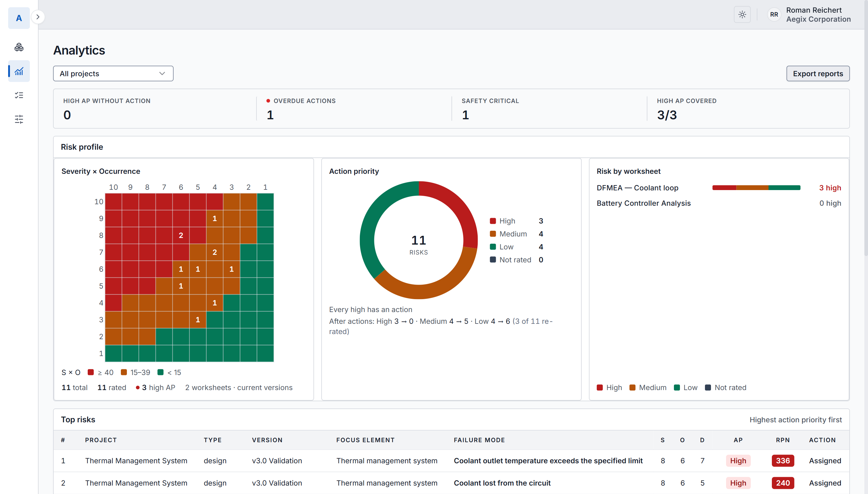868x494 pixels.
Task: Click the 336 RPN badge
Action: click(x=782, y=460)
